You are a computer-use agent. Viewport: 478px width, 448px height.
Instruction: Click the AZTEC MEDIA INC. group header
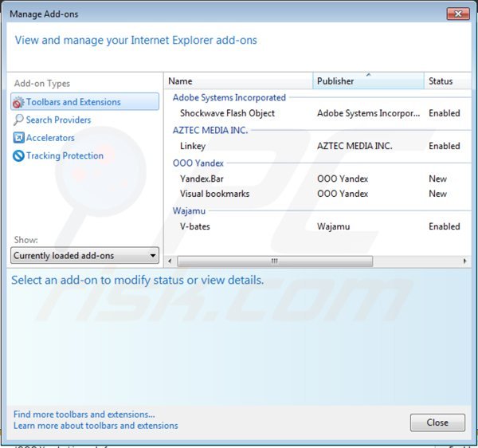pos(210,130)
